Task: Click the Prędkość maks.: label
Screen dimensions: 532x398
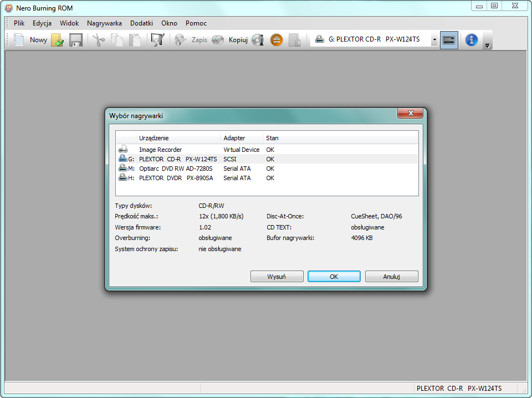Action: click(136, 216)
